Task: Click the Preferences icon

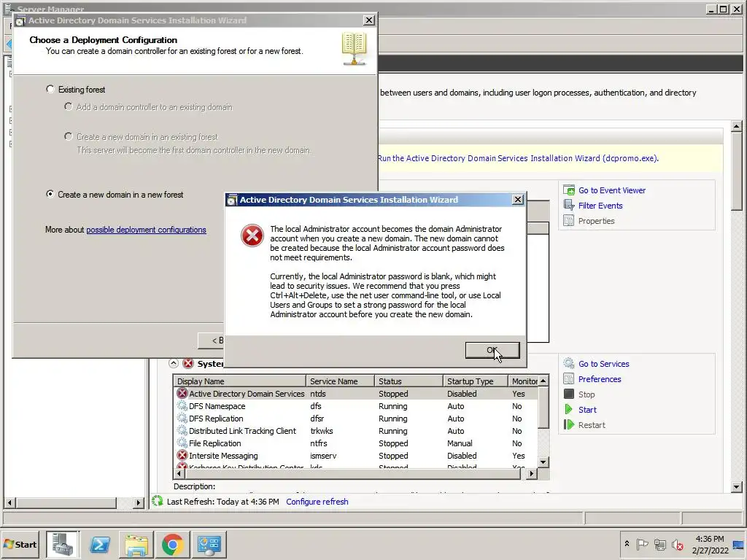Action: (x=569, y=378)
